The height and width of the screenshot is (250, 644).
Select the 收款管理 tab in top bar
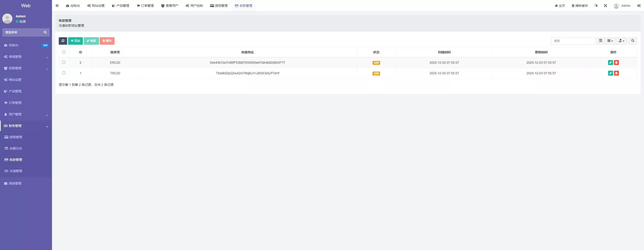[244, 6]
